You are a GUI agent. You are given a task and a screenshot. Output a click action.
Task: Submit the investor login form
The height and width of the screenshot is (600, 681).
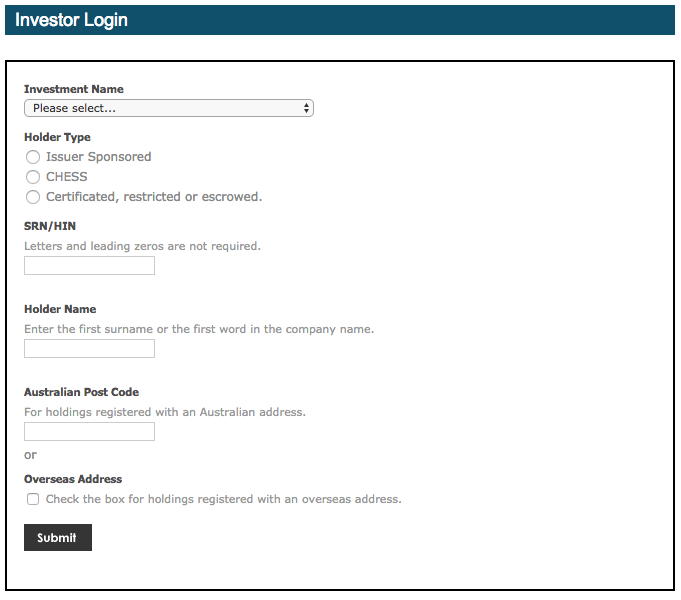point(58,537)
